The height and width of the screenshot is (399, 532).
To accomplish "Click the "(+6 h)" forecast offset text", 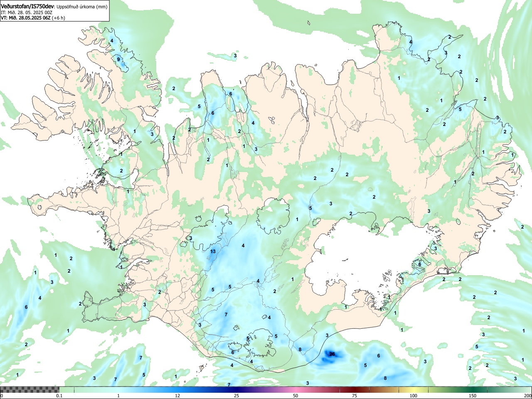I will click(59, 18).
